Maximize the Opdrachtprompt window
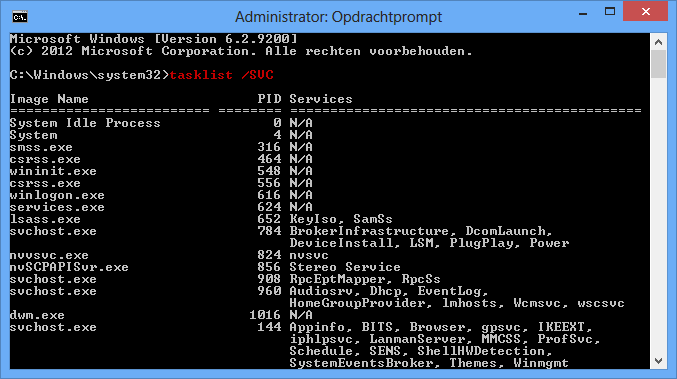 tap(610, 12)
